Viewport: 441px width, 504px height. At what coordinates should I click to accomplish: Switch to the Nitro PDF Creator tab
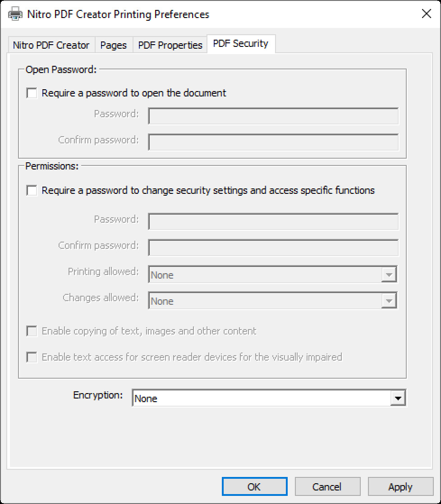[x=51, y=45]
